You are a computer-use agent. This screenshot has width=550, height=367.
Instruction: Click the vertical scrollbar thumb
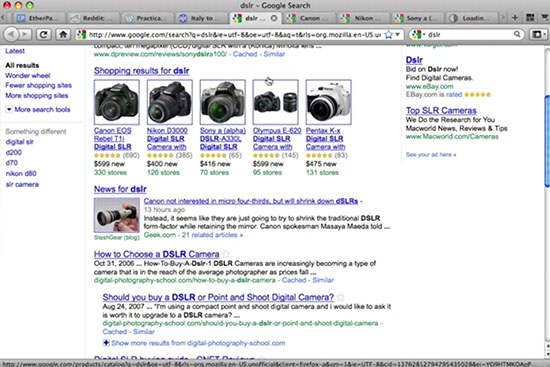point(547,140)
